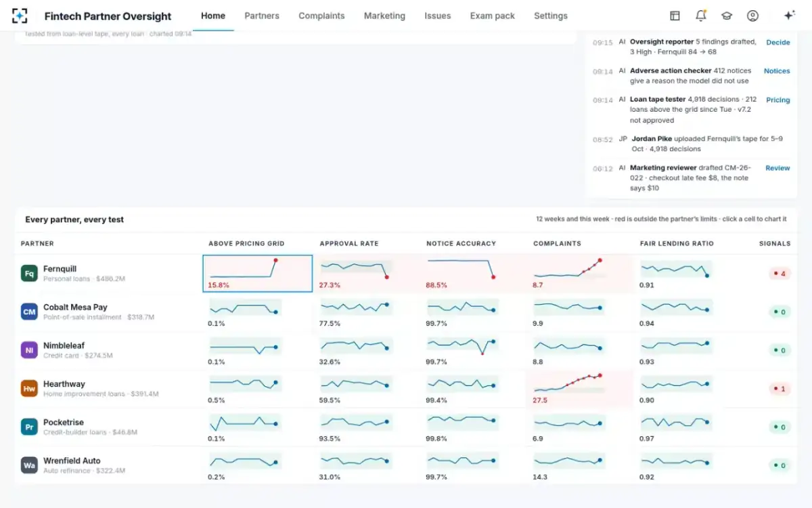Select the Fernquill partner name

click(60, 269)
